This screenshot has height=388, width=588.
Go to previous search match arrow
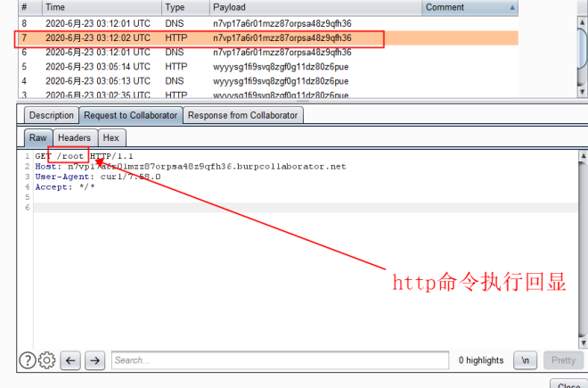71,360
